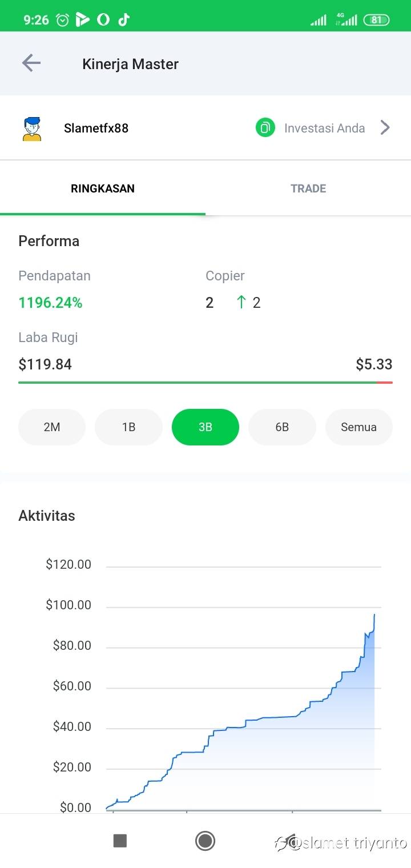
Task: Select the 1B time period
Action: [x=128, y=427]
